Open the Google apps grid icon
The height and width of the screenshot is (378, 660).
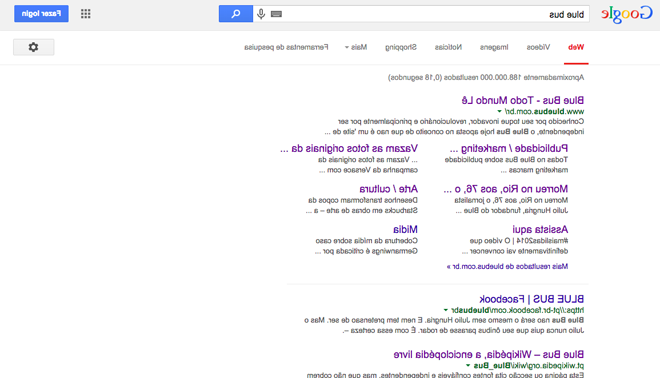[x=86, y=14]
